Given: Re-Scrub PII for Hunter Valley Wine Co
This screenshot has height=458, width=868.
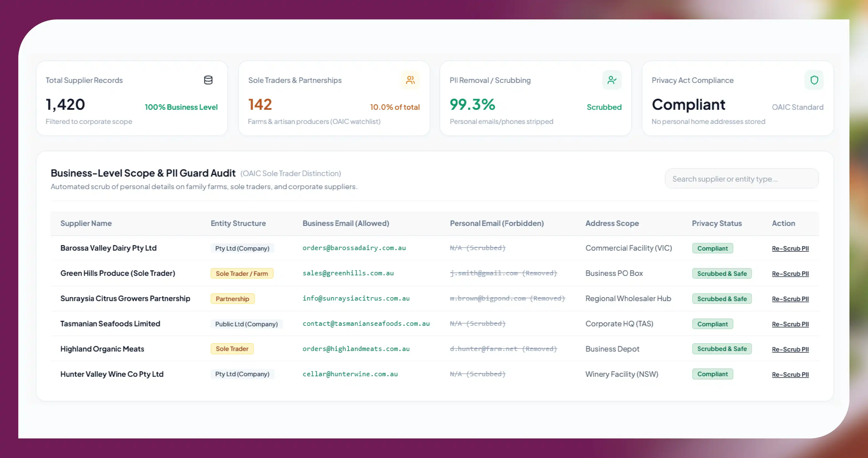Looking at the screenshot, I should (x=790, y=375).
